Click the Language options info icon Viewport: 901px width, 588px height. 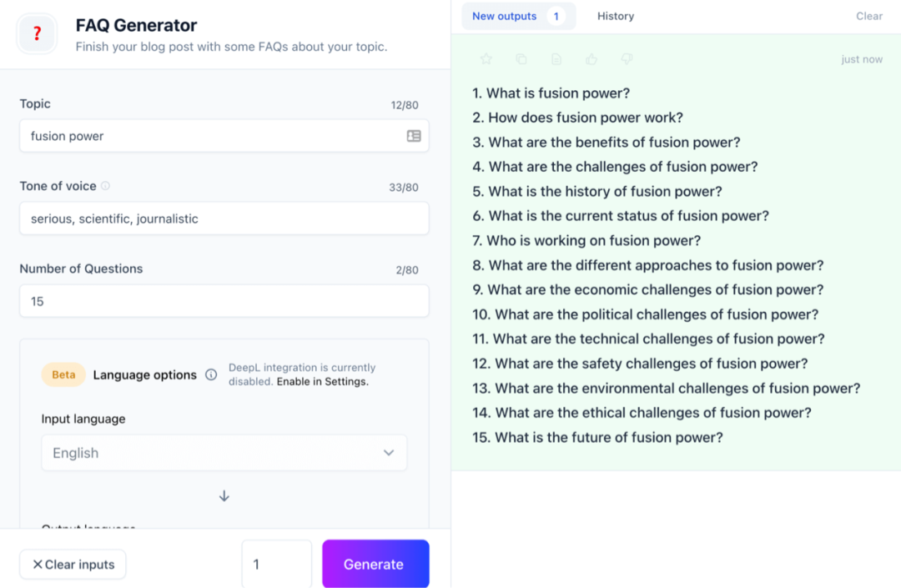(x=211, y=374)
